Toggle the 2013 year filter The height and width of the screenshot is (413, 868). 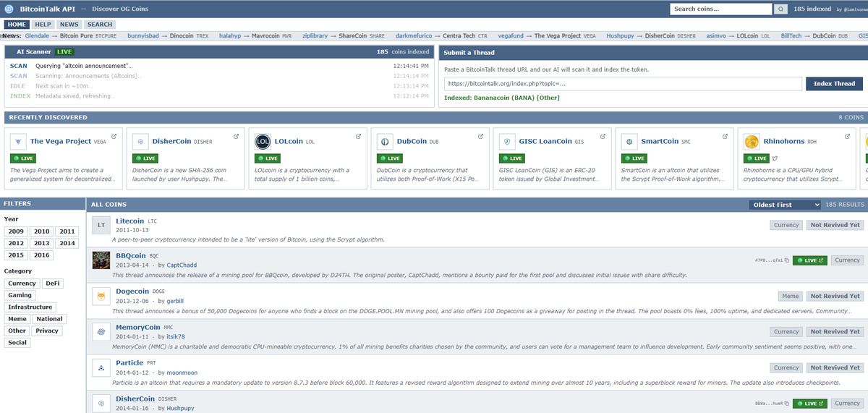click(x=41, y=244)
